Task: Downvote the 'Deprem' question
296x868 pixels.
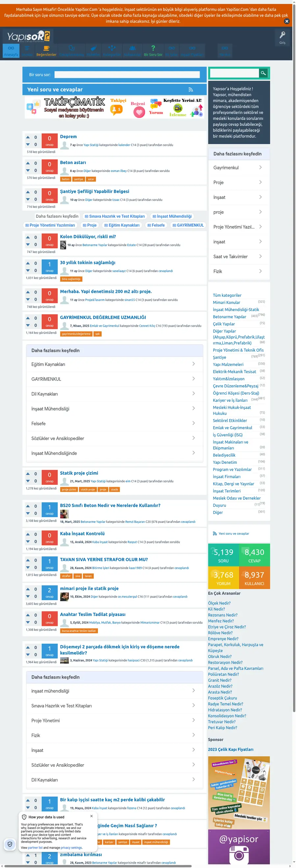Action: coord(28,145)
